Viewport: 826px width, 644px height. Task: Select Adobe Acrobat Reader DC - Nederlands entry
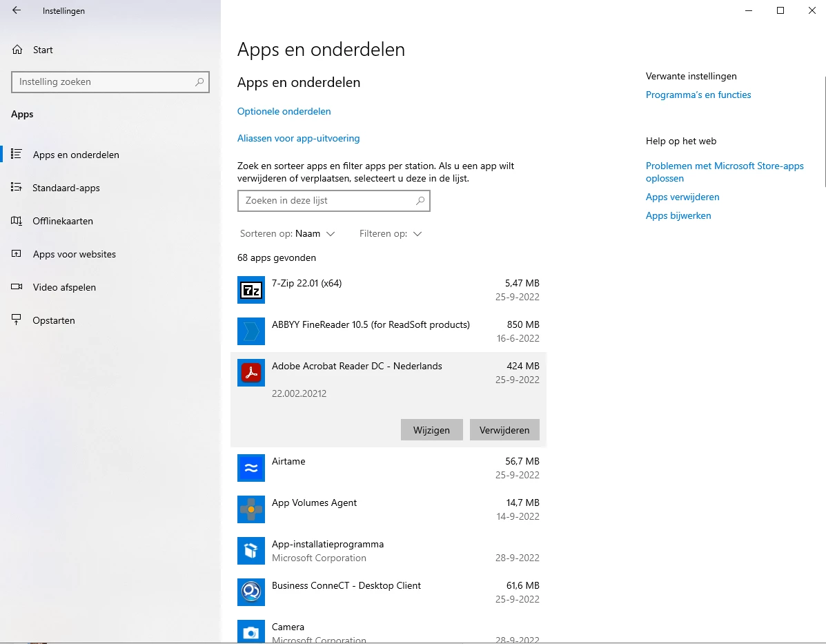(389, 399)
